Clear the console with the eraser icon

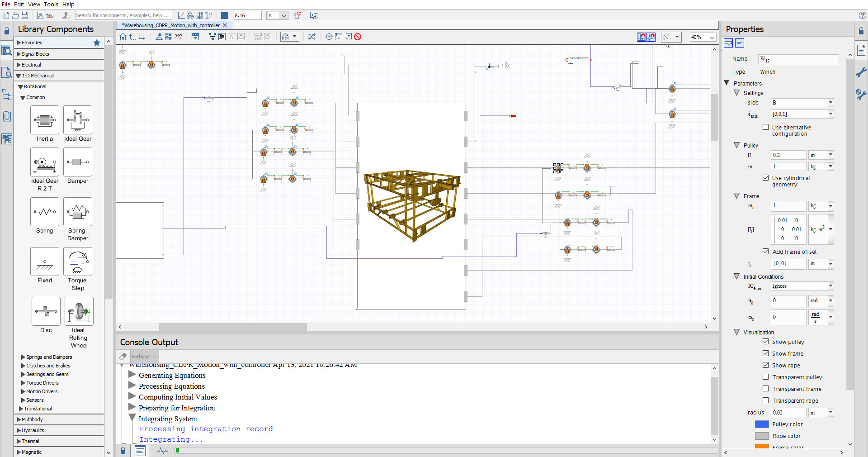pyautogui.click(x=123, y=357)
